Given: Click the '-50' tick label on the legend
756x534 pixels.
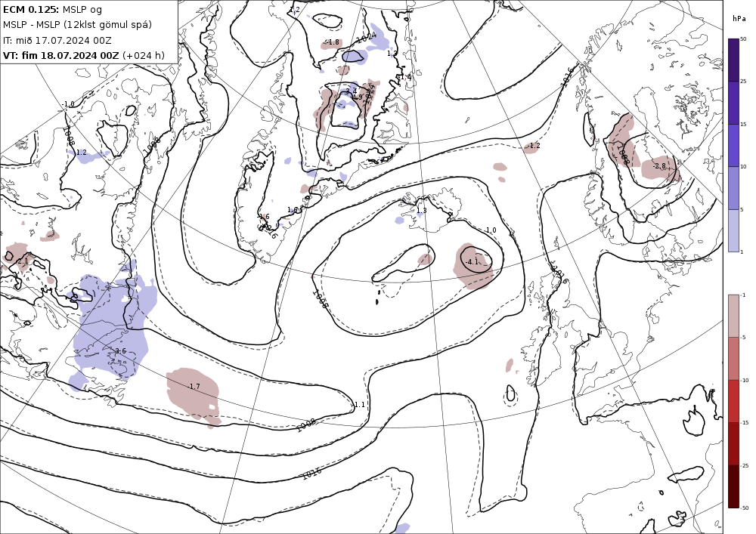Looking at the screenshot, I should 745,508.
